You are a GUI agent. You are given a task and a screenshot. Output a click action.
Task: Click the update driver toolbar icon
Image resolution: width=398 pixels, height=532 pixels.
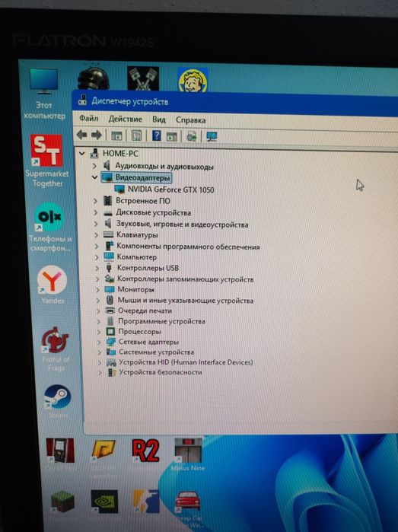tap(192, 136)
